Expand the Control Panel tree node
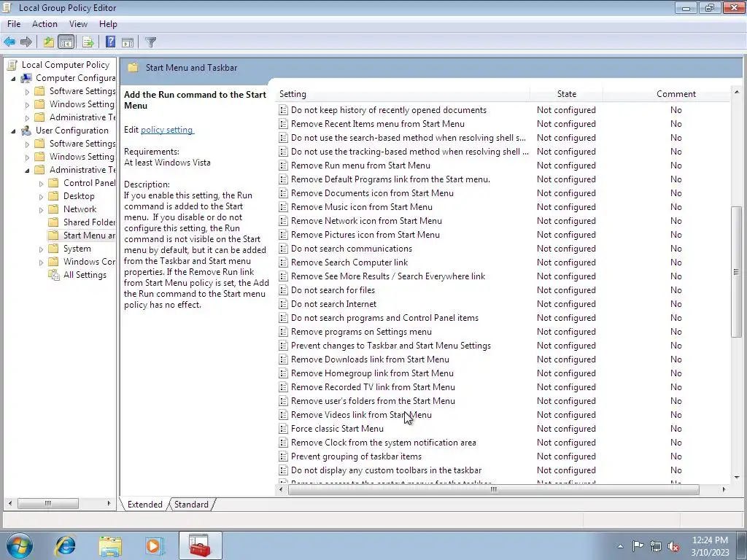 click(41, 183)
